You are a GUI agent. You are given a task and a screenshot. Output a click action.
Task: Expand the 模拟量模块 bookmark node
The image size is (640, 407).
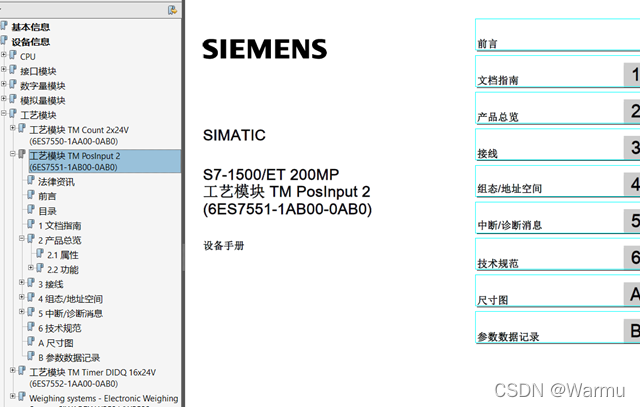pos(4,98)
